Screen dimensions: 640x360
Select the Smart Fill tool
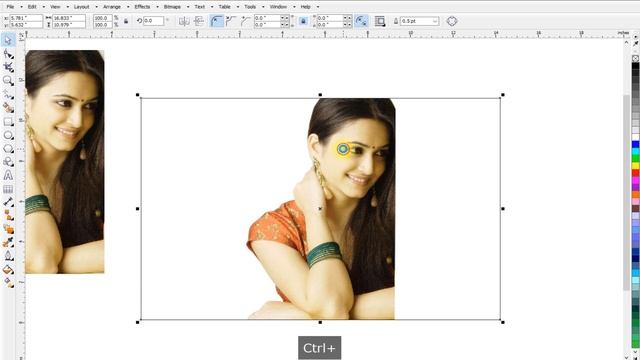click(8, 108)
